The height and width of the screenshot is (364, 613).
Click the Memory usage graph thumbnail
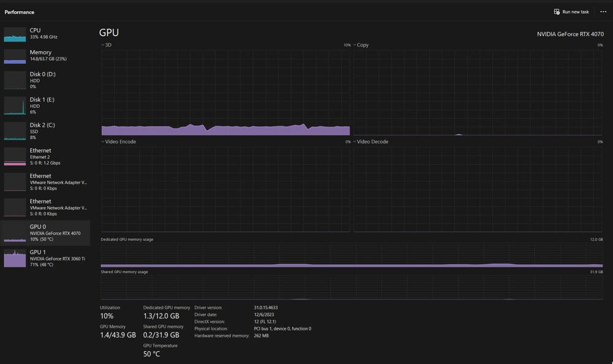15,56
